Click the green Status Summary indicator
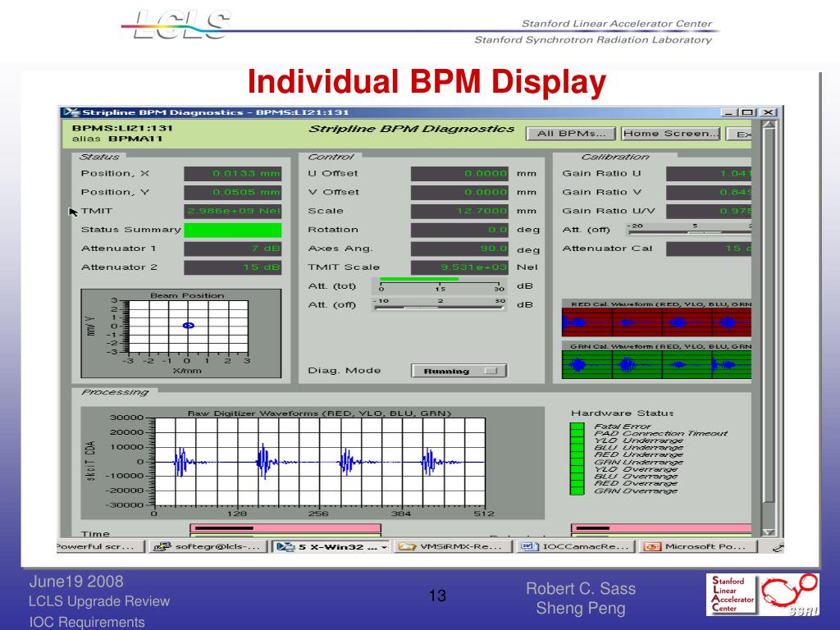Image resolution: width=840 pixels, height=630 pixels. tap(232, 230)
